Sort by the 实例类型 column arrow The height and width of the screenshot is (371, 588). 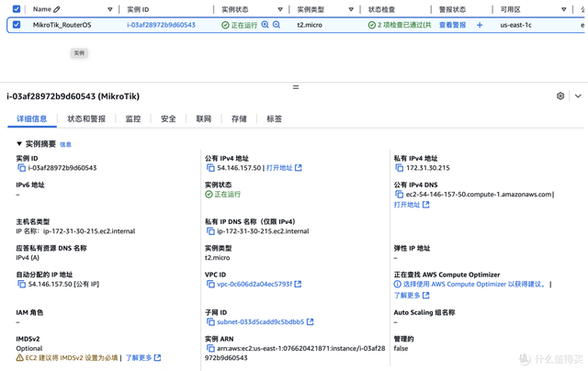pyautogui.click(x=351, y=9)
